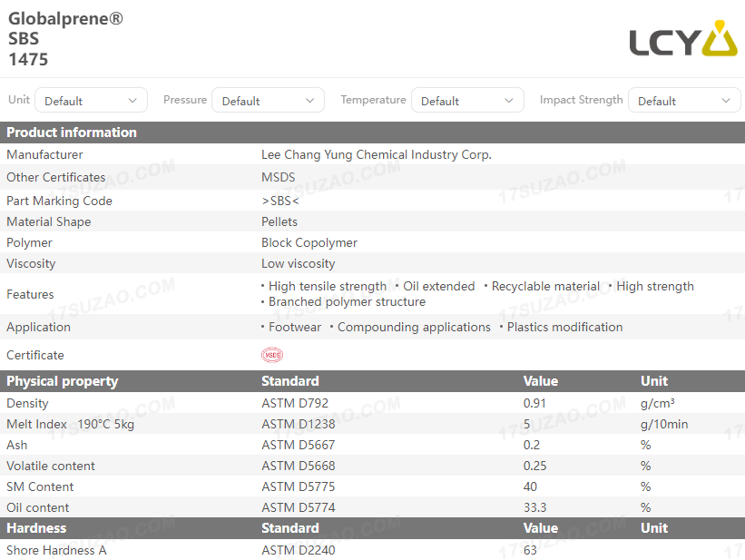Select the Branched polymer structure feature
Screen dimensions: 745x560
(347, 302)
